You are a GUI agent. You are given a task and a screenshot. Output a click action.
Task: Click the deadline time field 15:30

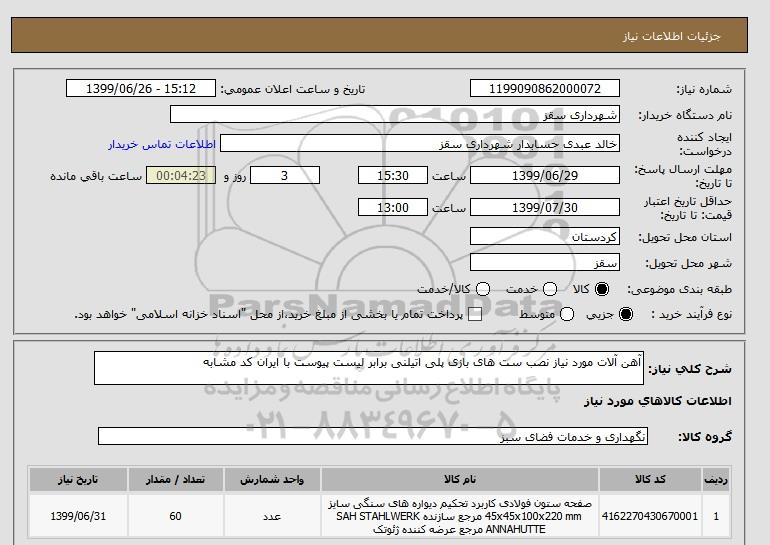pos(393,175)
